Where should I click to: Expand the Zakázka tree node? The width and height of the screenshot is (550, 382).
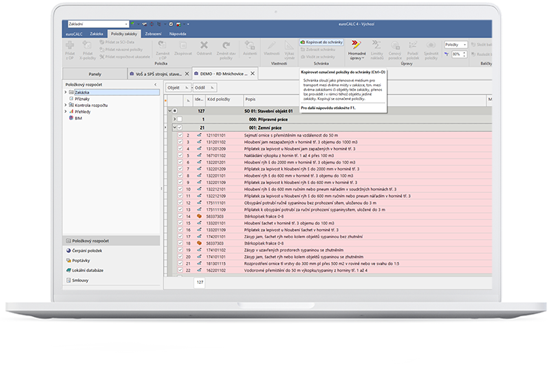point(66,92)
